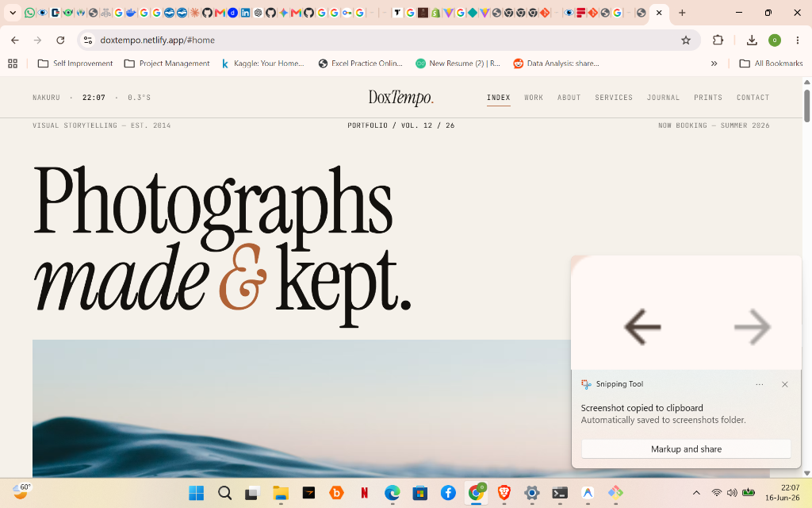This screenshot has height=508, width=812.
Task: Reload the page with the refresh icon
Action: tap(60, 40)
